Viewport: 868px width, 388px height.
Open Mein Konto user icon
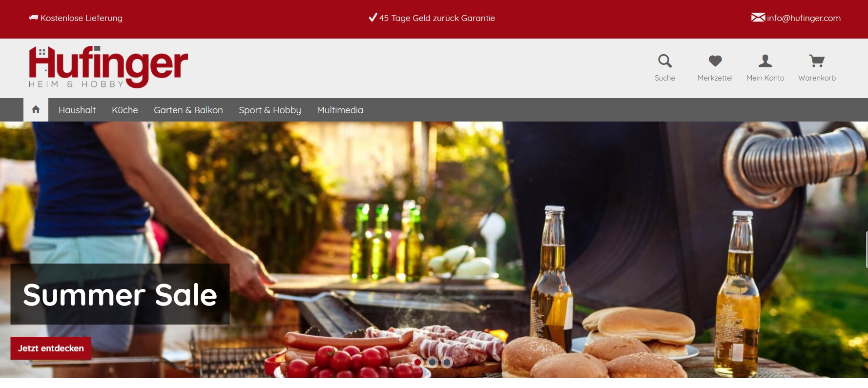pos(765,61)
